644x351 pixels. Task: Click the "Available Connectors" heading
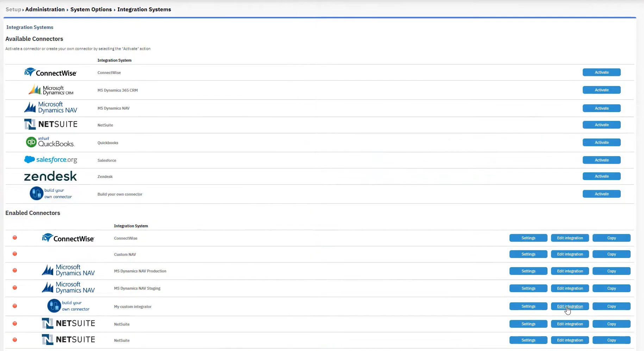click(34, 39)
